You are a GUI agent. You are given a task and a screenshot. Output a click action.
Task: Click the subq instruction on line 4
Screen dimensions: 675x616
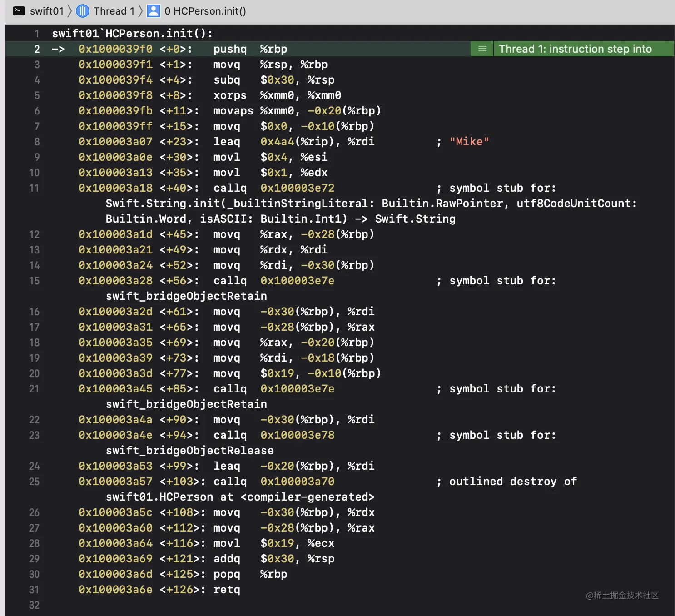click(227, 80)
